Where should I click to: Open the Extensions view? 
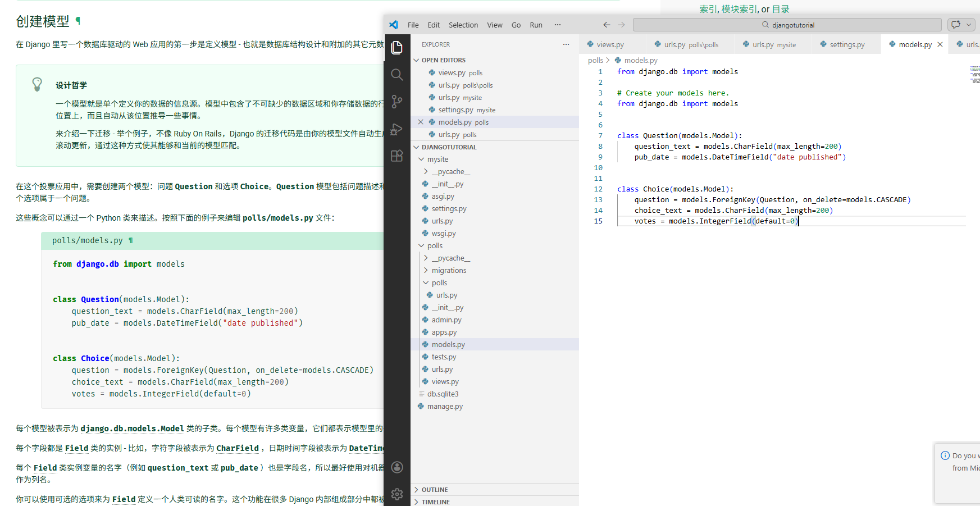pyautogui.click(x=397, y=156)
